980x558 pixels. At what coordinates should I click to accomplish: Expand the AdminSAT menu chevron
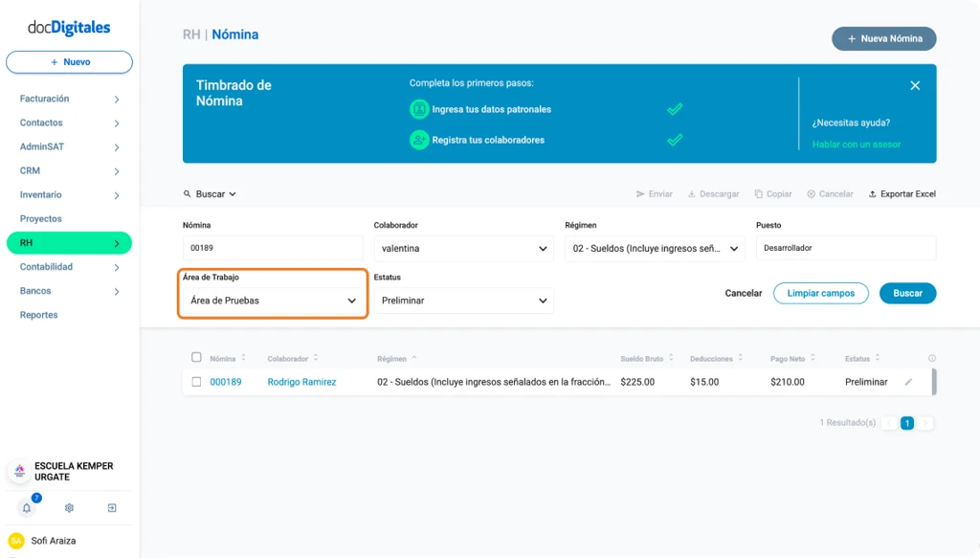[x=116, y=147]
